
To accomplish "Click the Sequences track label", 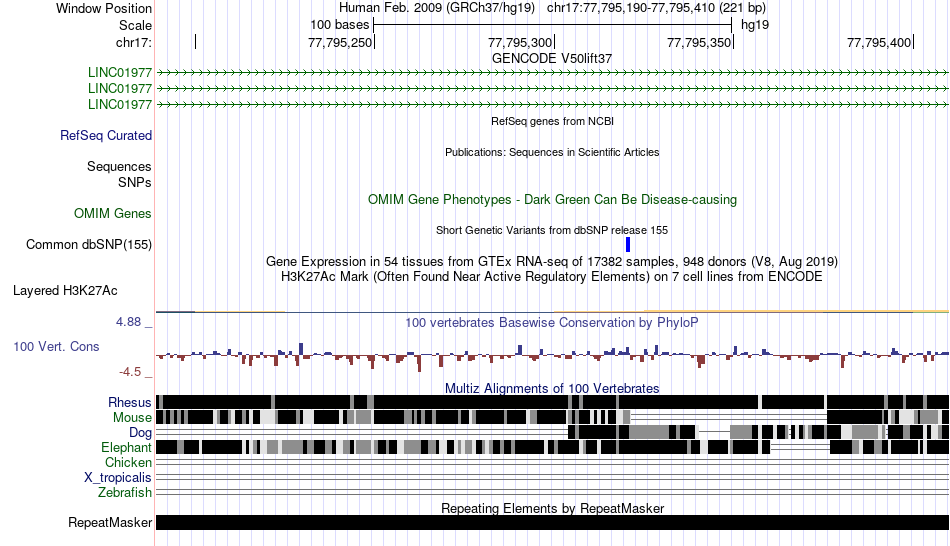I will pos(119,167).
